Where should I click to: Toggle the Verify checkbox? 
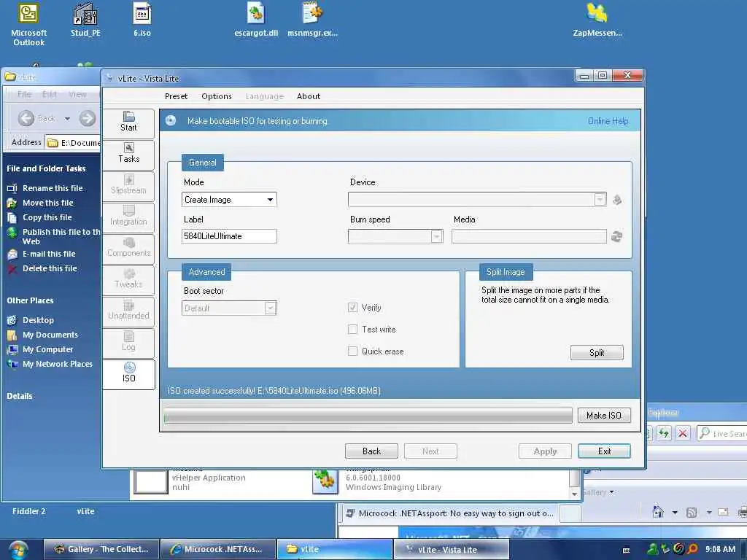click(352, 308)
